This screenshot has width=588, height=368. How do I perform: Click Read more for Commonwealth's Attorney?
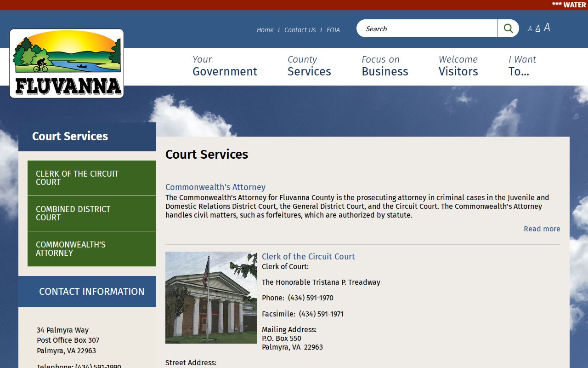(x=542, y=229)
